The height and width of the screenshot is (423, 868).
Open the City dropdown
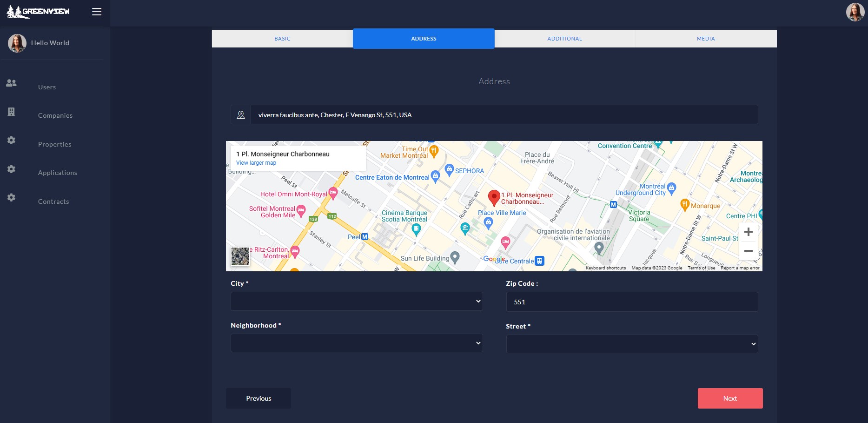[x=356, y=302]
